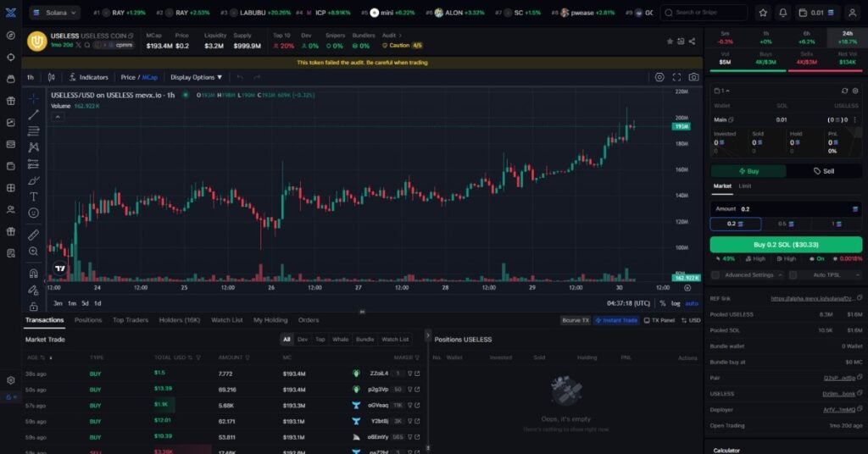Toggle auto scale on chart
The width and height of the screenshot is (868, 454).
[692, 303]
